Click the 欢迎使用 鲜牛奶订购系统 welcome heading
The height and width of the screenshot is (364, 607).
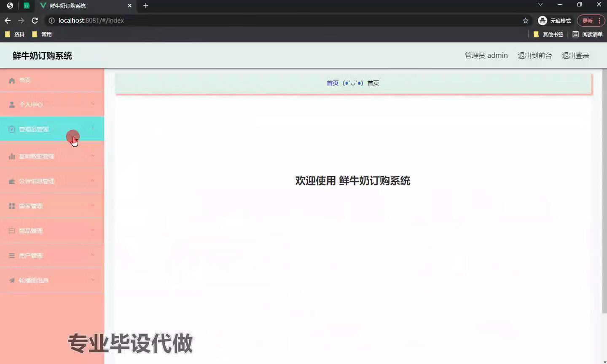[x=353, y=181]
